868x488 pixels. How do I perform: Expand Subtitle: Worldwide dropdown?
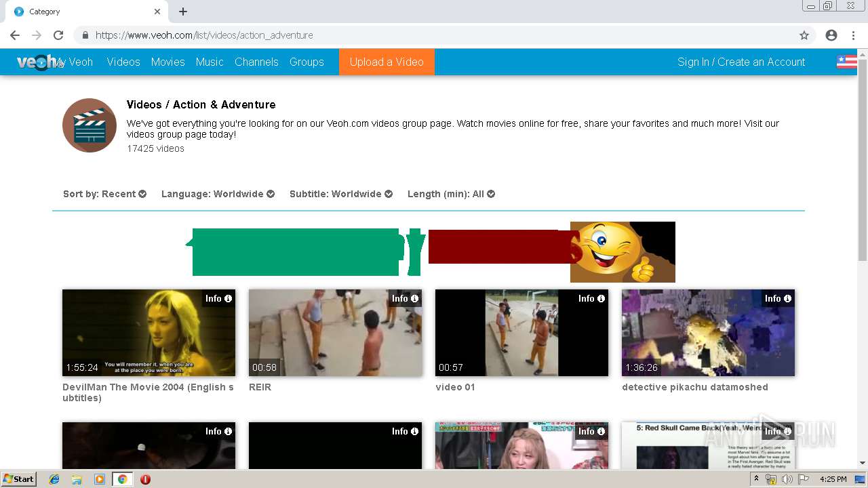tap(341, 194)
